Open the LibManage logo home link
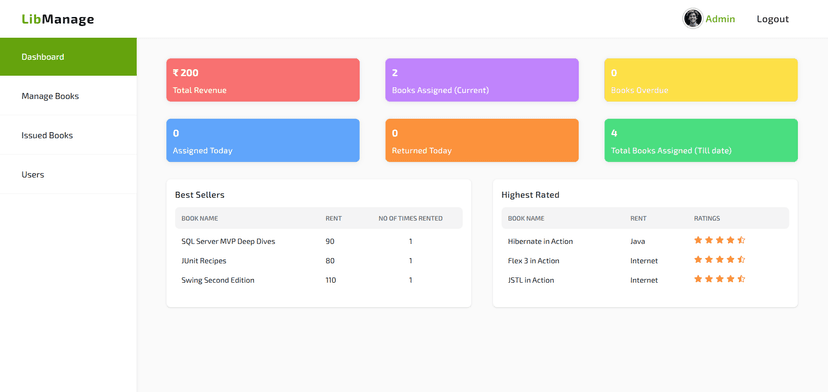 point(58,19)
